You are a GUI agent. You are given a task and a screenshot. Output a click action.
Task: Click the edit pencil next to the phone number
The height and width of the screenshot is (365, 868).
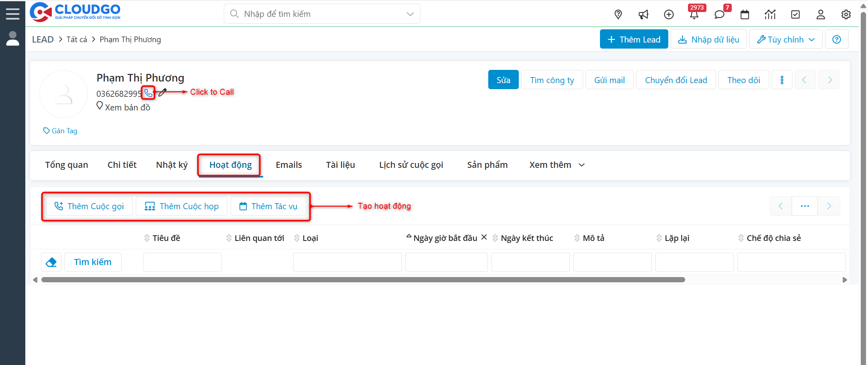[x=162, y=93]
